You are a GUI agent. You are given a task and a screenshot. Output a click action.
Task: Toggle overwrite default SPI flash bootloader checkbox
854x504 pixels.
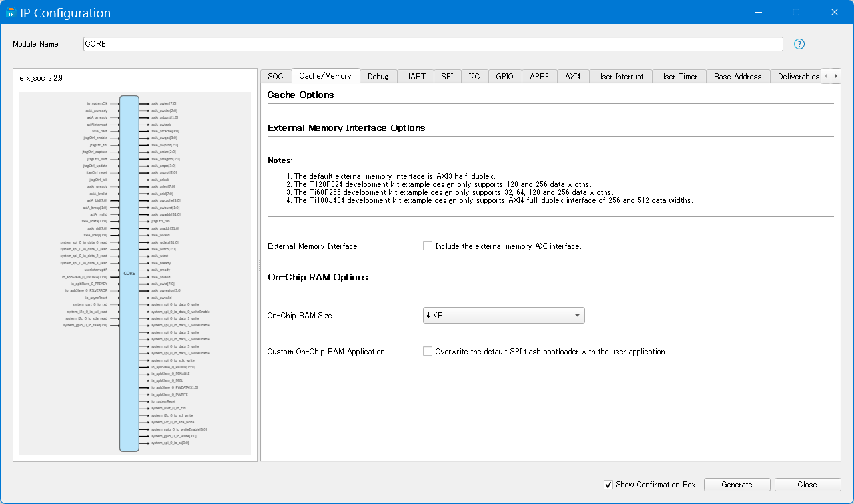point(428,351)
